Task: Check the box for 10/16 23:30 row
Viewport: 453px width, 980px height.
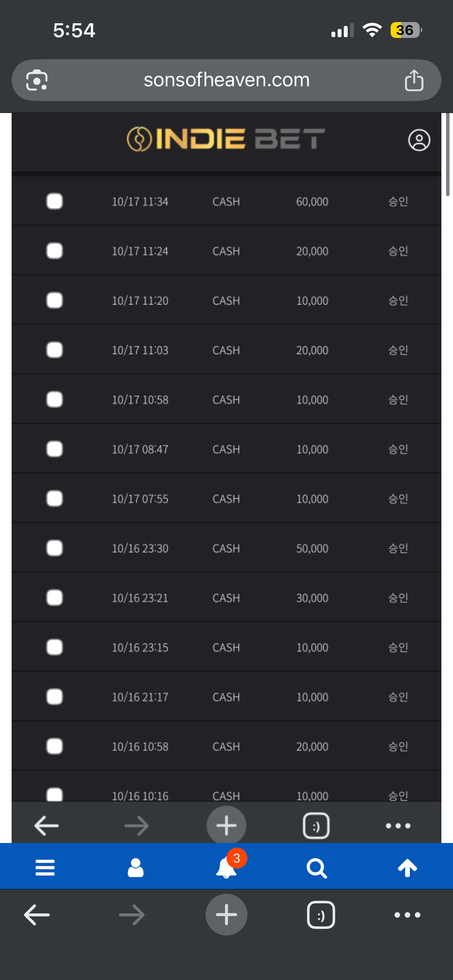Action: (x=55, y=548)
